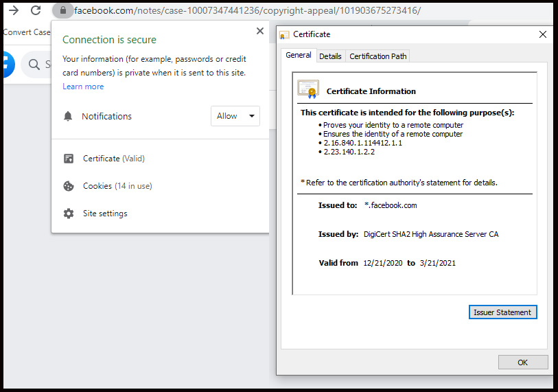Image resolution: width=558 pixels, height=392 pixels.
Task: Click the *.facebook.com issued-to text
Action: point(391,205)
